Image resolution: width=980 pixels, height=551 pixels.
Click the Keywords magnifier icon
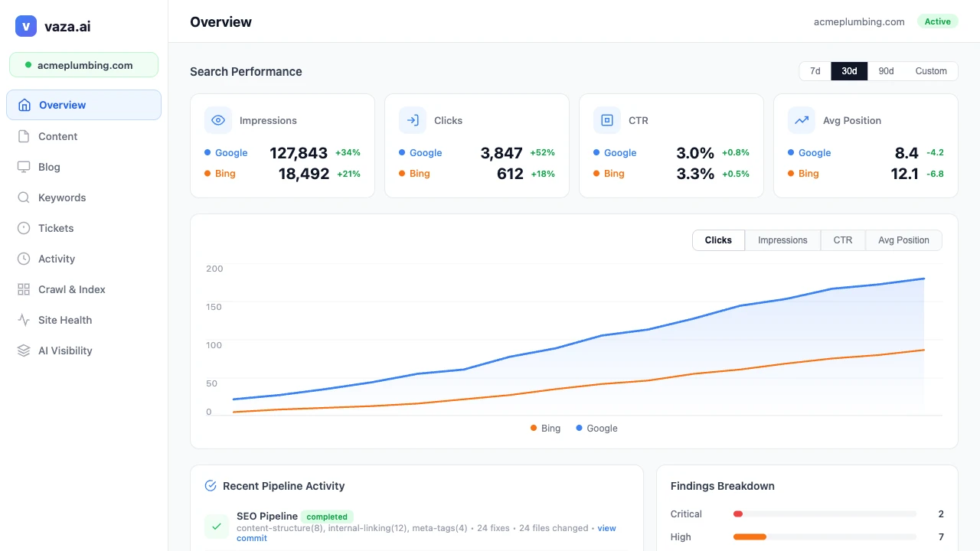[24, 197]
